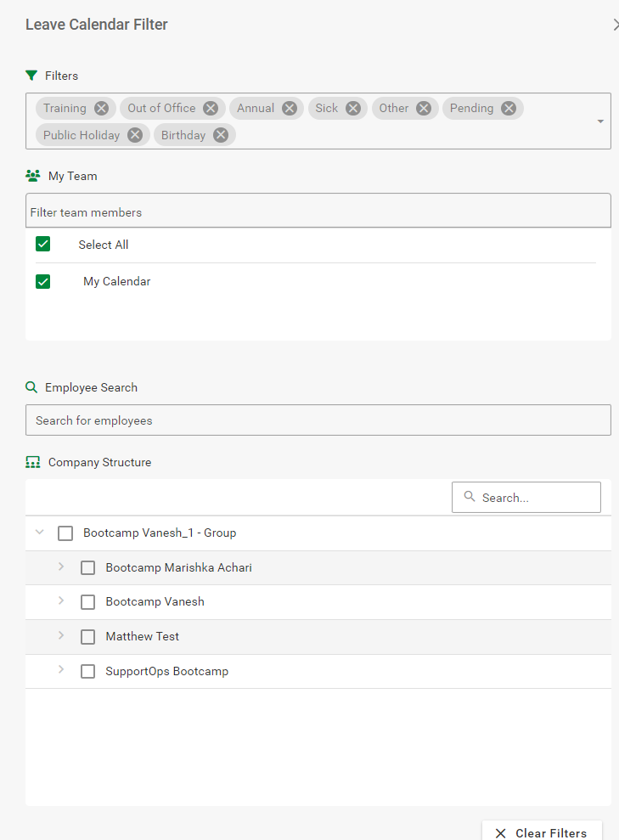Screen dimensions: 619x840
Task: Check the Bootcamp Vanesh_1 - Group checkbox
Action: (x=65, y=533)
